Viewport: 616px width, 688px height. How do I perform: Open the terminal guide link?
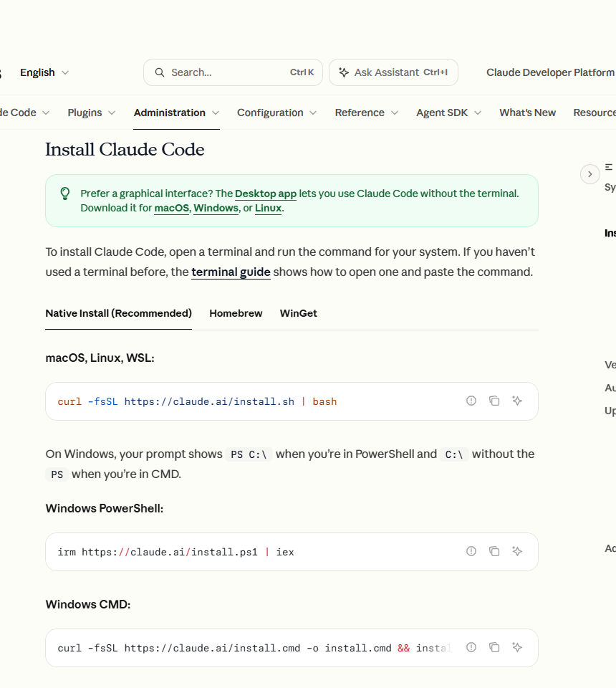coord(231,272)
